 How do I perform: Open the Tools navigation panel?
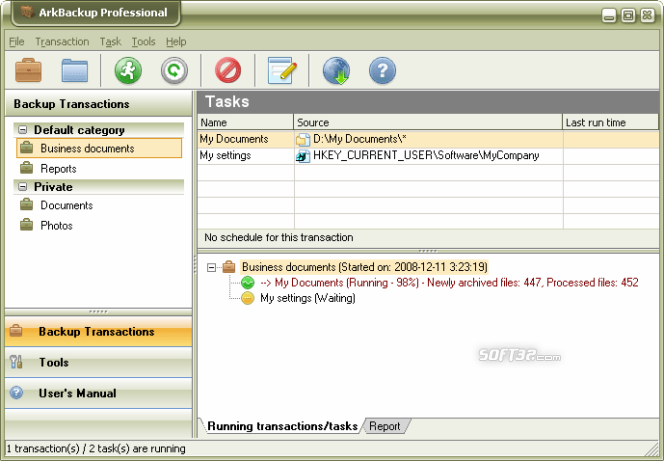click(98, 362)
